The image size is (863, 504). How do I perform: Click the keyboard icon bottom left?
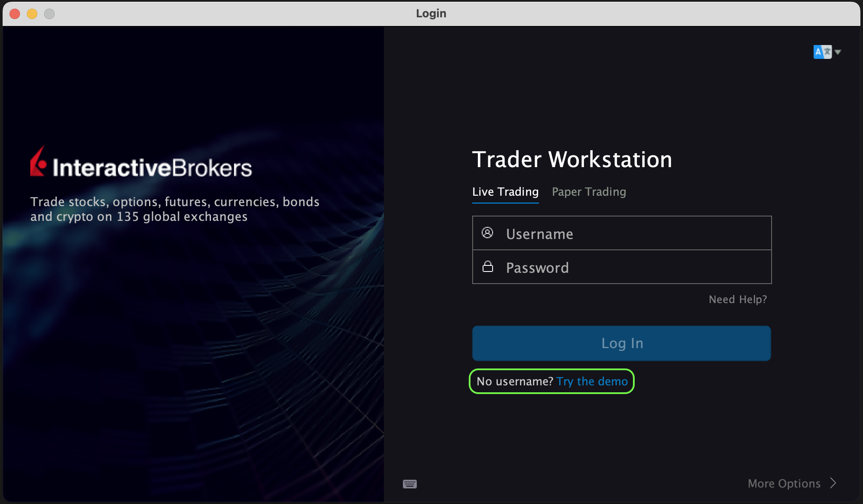410,483
